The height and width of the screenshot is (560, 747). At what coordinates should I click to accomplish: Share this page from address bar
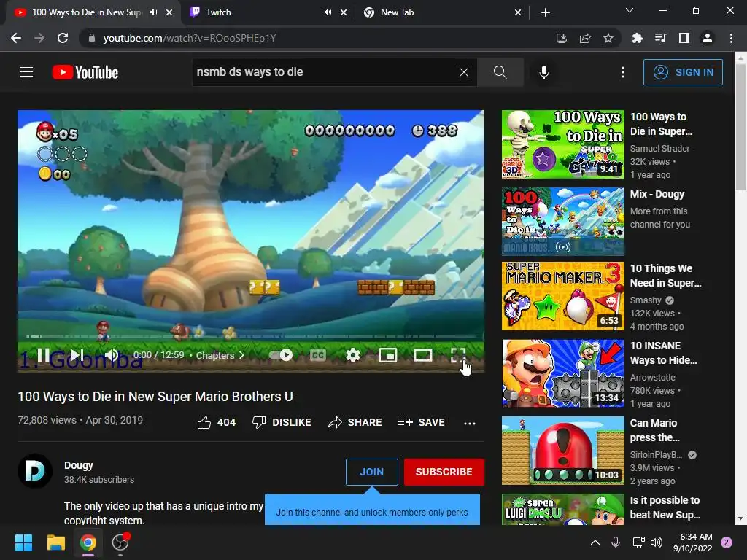coord(584,38)
